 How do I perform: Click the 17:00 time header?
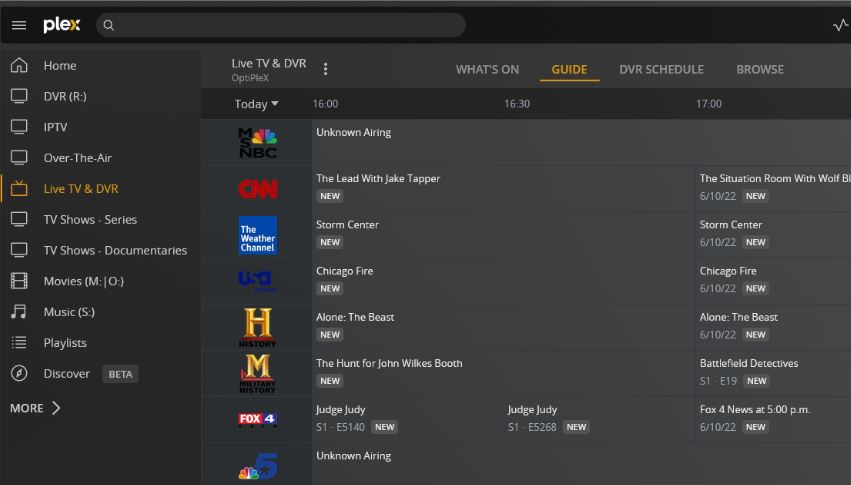coord(709,104)
